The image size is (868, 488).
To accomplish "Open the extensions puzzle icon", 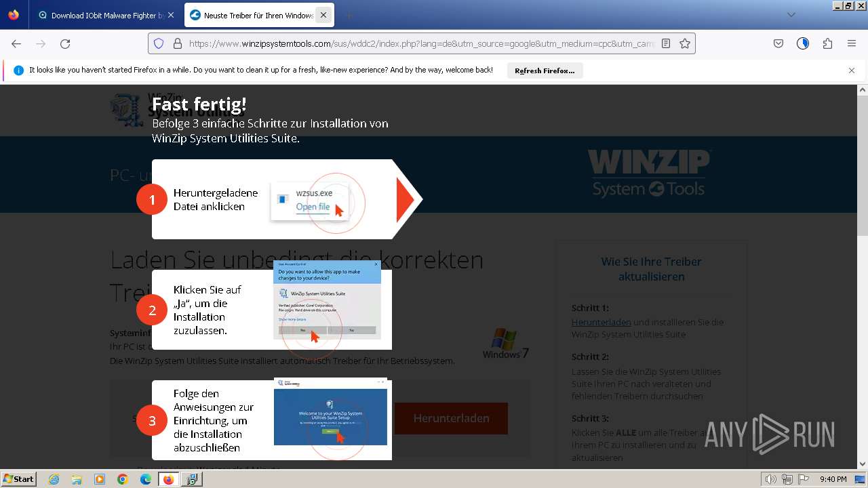I will [x=827, y=43].
